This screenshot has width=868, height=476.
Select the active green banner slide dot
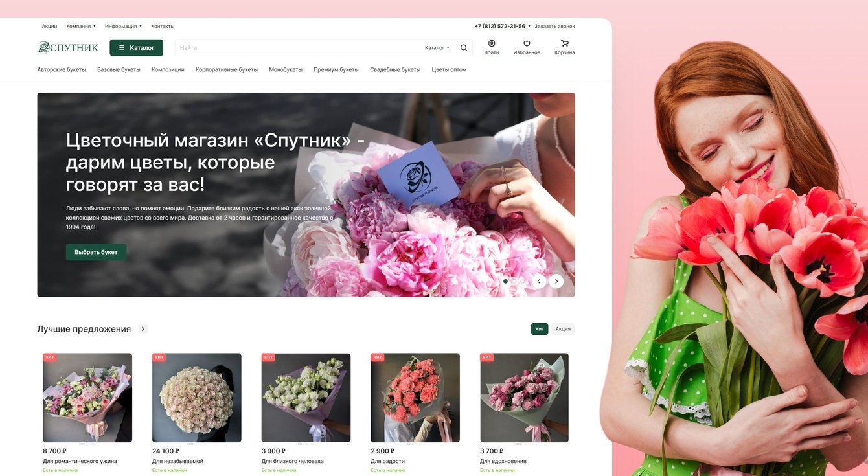pos(505,281)
